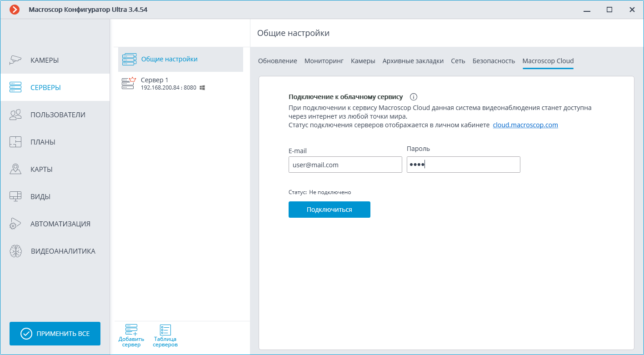The height and width of the screenshot is (355, 644).
Task: Close the Configurator window
Action: (x=632, y=10)
